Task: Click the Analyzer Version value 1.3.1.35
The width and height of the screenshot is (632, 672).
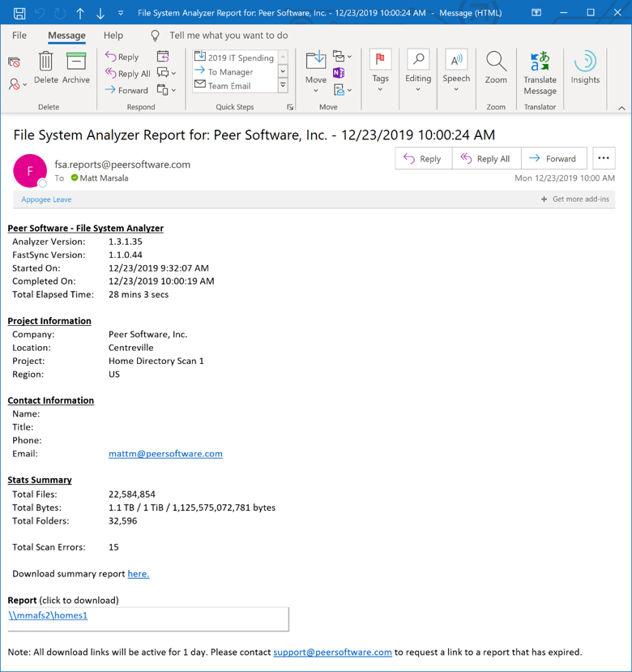Action: pos(125,242)
